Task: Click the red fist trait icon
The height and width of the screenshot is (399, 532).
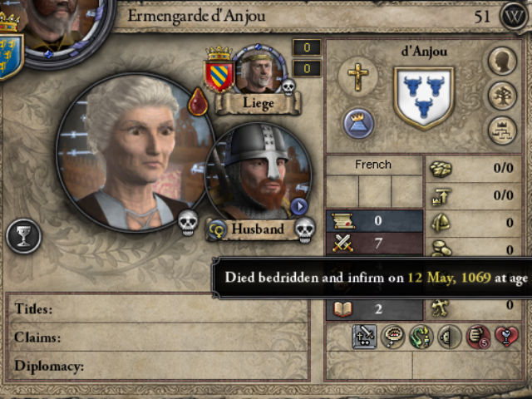Action: coord(479,337)
